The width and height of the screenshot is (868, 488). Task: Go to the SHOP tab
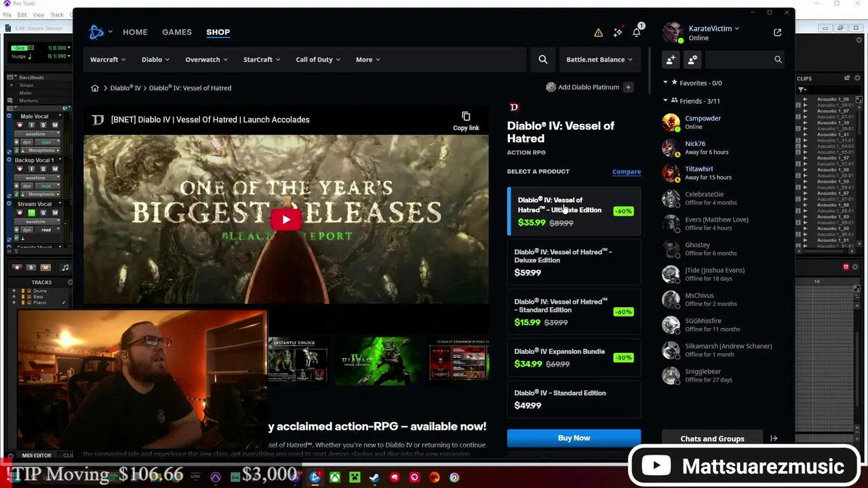click(x=218, y=32)
